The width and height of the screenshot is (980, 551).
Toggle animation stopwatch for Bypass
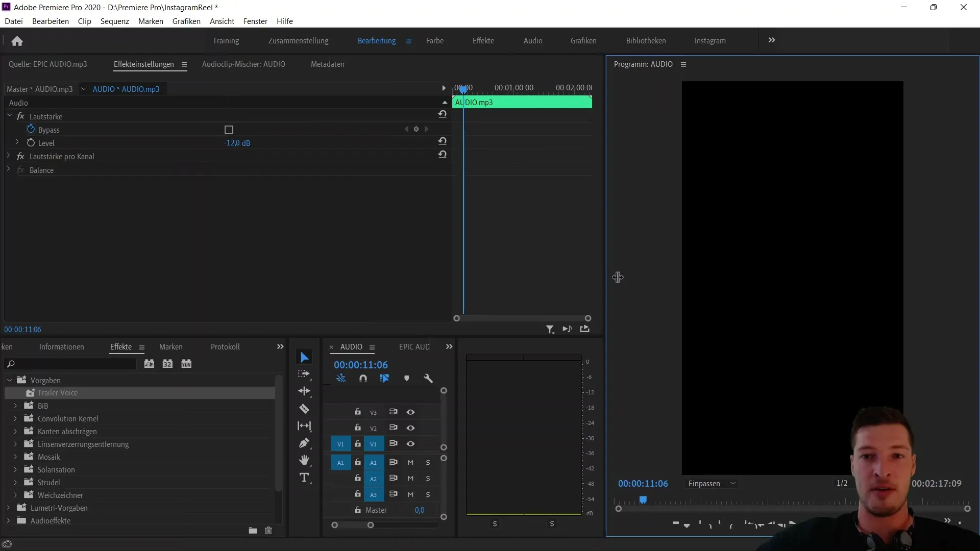coord(31,130)
